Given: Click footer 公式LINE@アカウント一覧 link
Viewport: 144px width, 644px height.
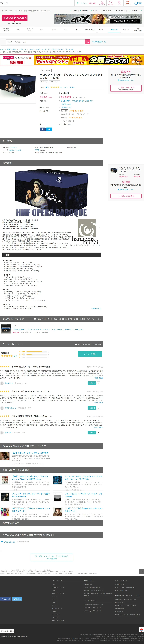Looking at the screenshot, I should [93, 611].
